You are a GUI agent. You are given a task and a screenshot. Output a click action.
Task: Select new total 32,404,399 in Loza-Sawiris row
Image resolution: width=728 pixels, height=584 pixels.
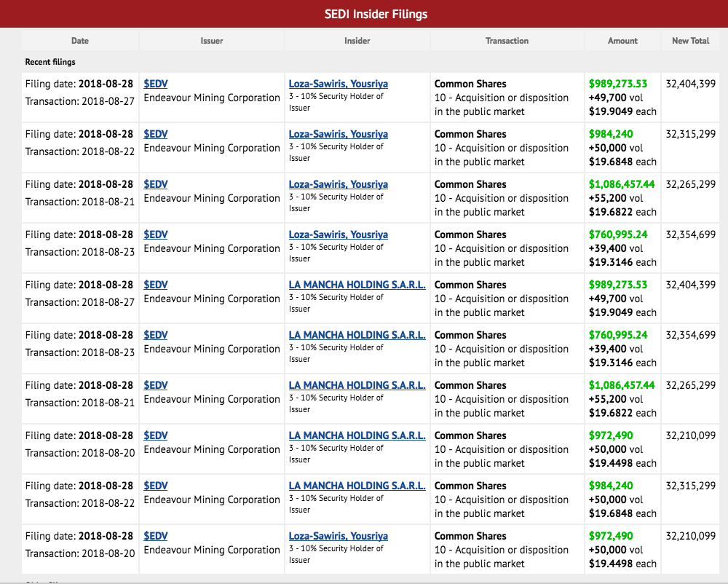[x=690, y=84]
